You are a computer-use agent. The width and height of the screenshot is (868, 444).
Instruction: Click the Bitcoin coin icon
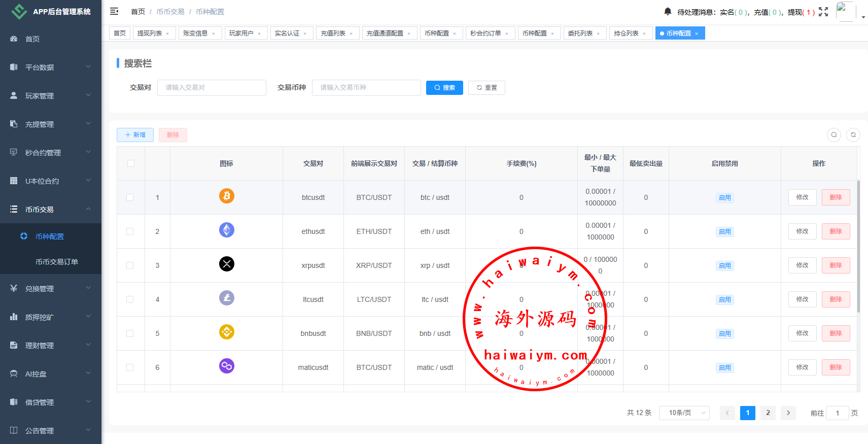227,196
